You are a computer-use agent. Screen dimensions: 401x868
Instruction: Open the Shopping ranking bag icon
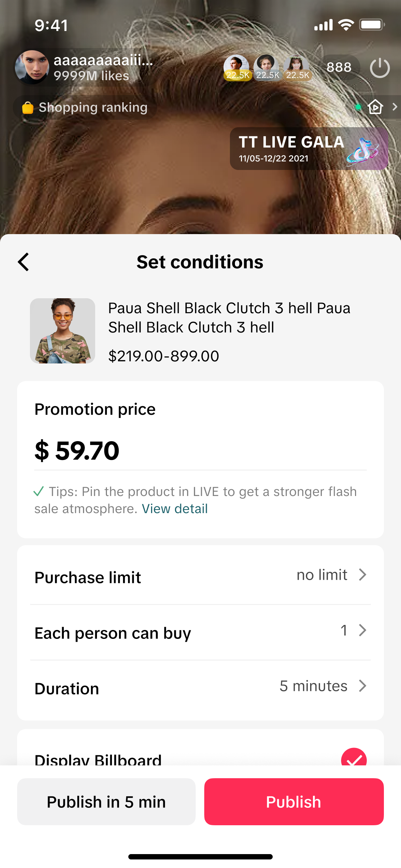pyautogui.click(x=28, y=108)
